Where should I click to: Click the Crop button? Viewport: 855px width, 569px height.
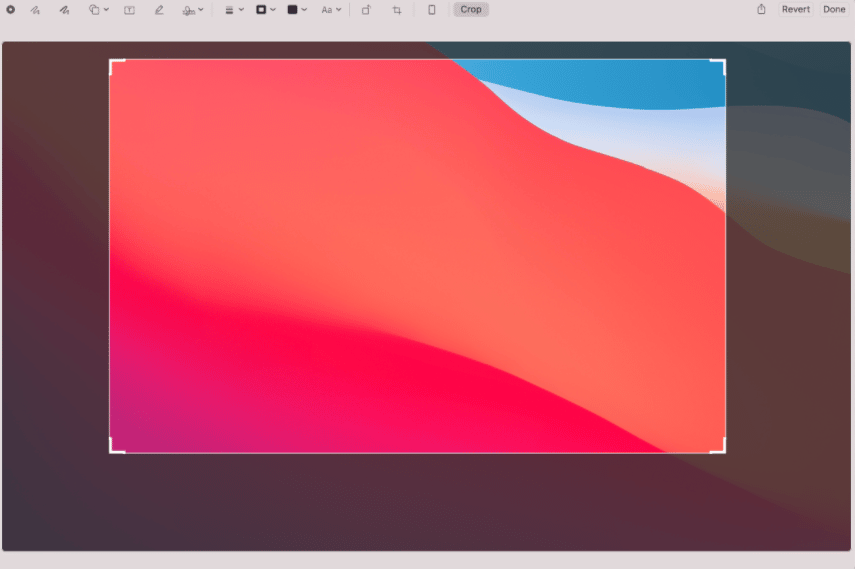coord(471,9)
